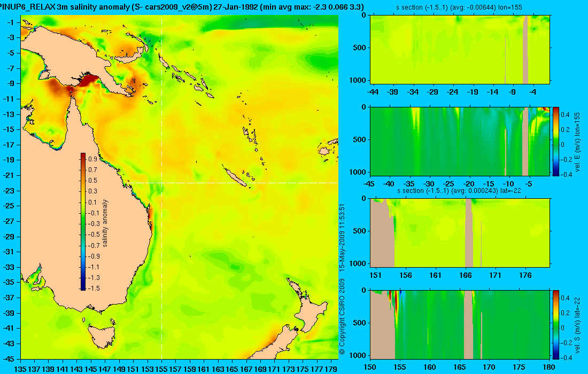Image resolution: width=588 pixels, height=374 pixels.
Task: Click latitude label -33 on main map axis
Action: 9,267
